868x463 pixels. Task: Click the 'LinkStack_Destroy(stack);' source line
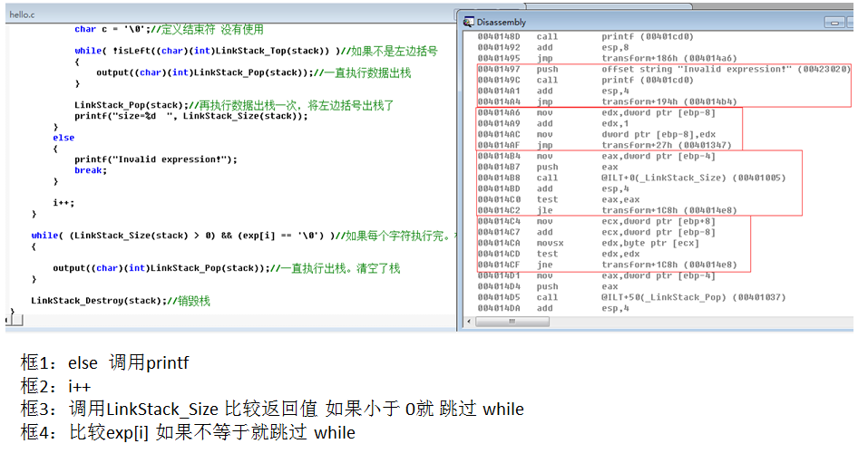pos(120,301)
